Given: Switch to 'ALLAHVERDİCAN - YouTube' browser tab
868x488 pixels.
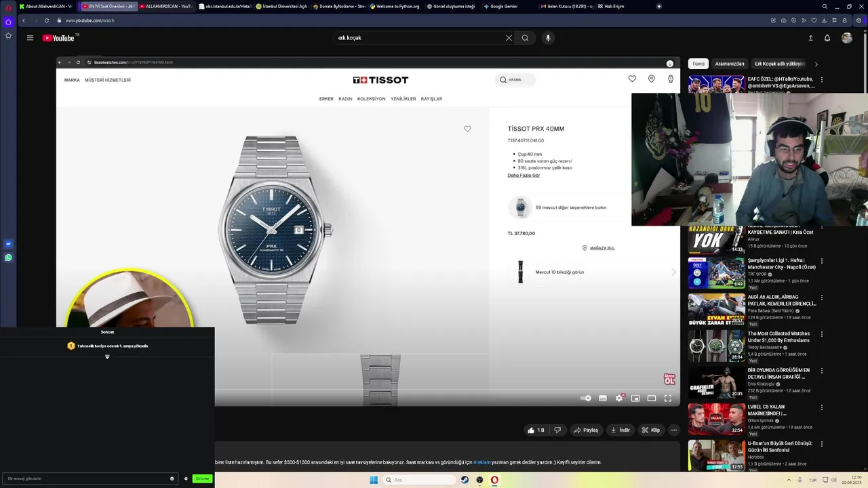Looking at the screenshot, I should [165, 6].
